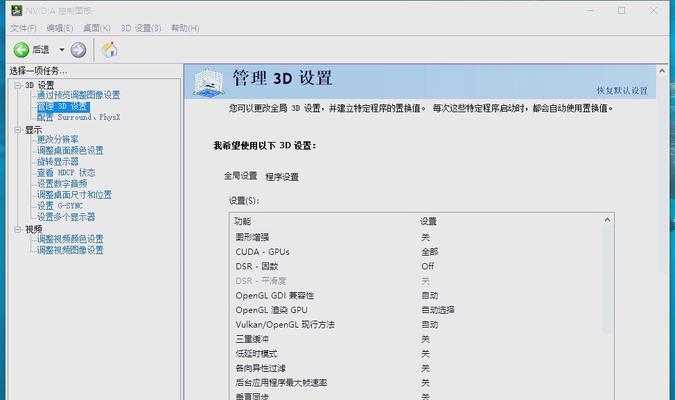Select OpenGL 渲染 GPU setting row
The width and height of the screenshot is (675, 400).
tap(418, 310)
